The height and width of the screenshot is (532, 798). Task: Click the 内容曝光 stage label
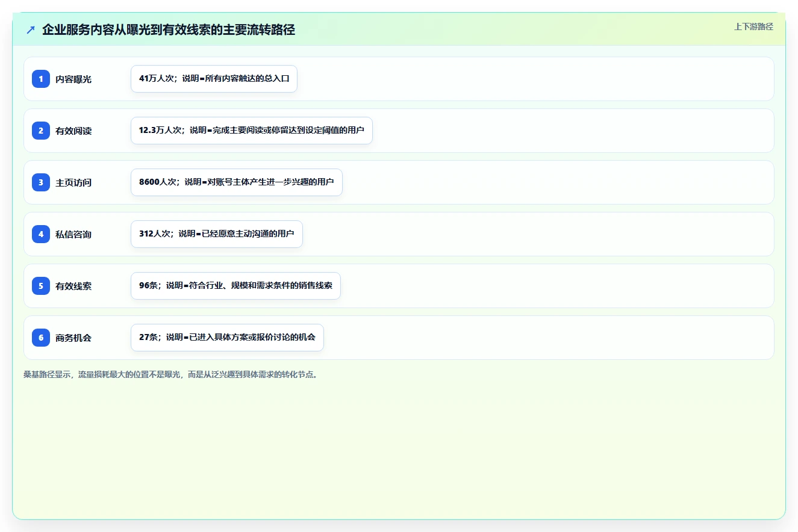tap(73, 79)
